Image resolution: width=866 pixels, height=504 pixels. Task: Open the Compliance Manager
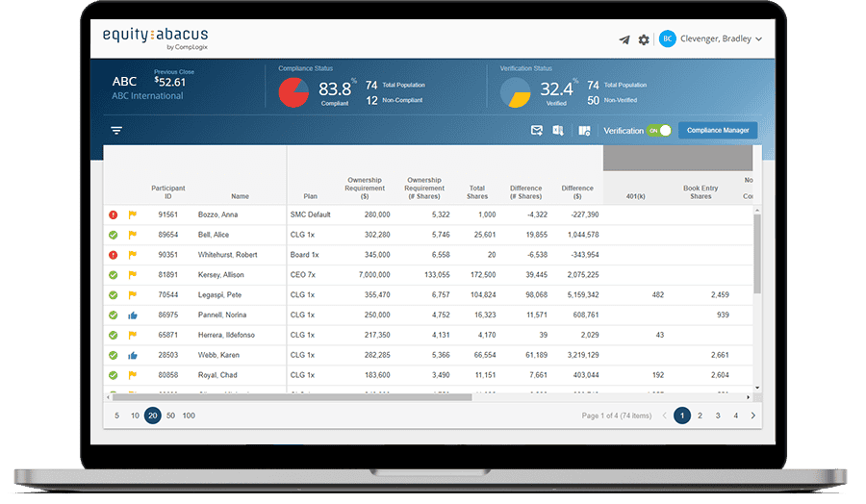718,130
